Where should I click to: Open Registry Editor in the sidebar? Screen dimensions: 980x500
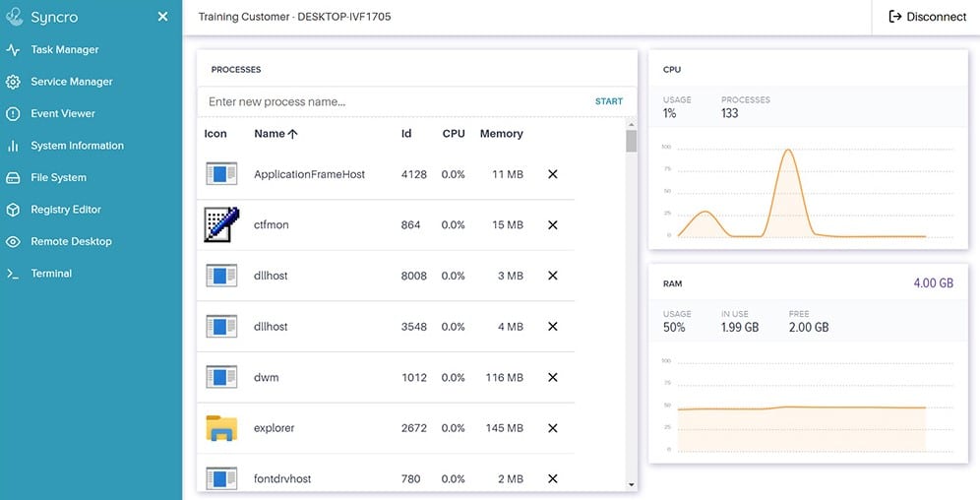coord(66,210)
